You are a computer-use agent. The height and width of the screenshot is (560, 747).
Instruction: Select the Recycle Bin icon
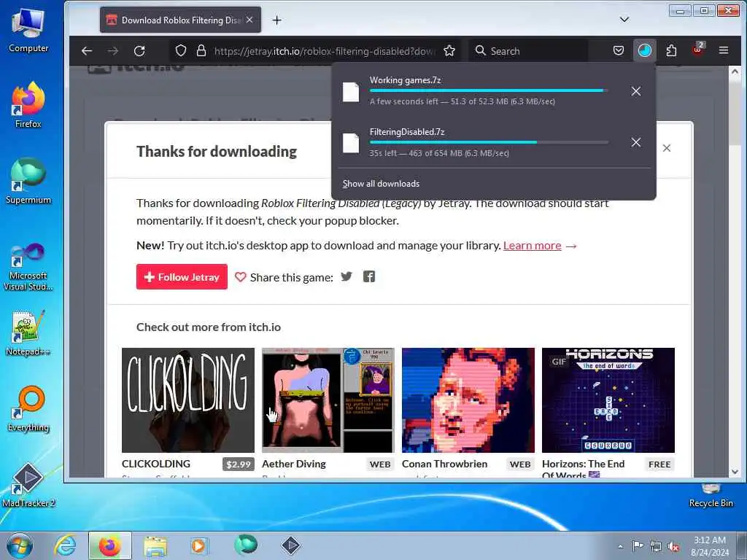(x=711, y=495)
